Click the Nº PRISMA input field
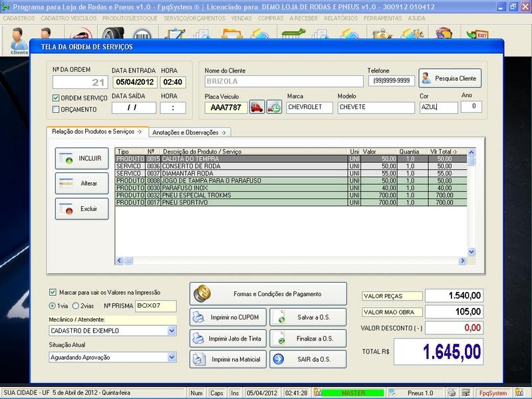 pyautogui.click(x=156, y=306)
